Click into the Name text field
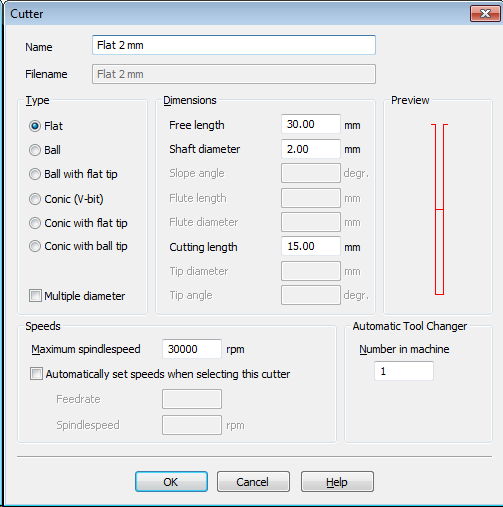503x507 pixels. [x=234, y=45]
